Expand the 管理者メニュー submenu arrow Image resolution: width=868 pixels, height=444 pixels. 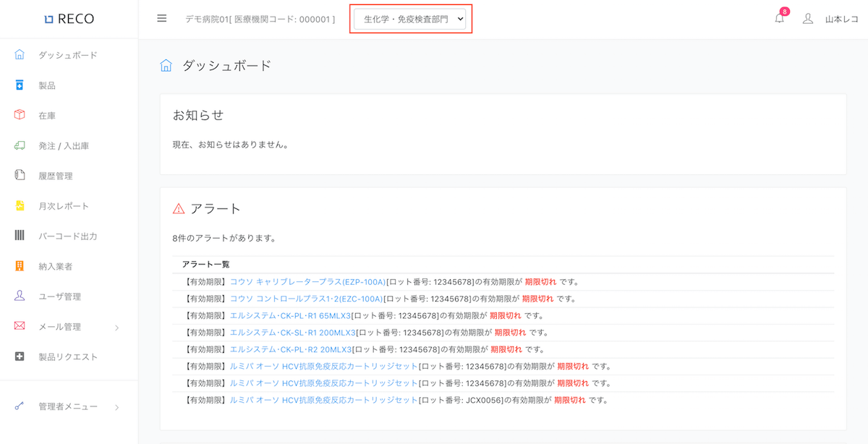pos(117,407)
